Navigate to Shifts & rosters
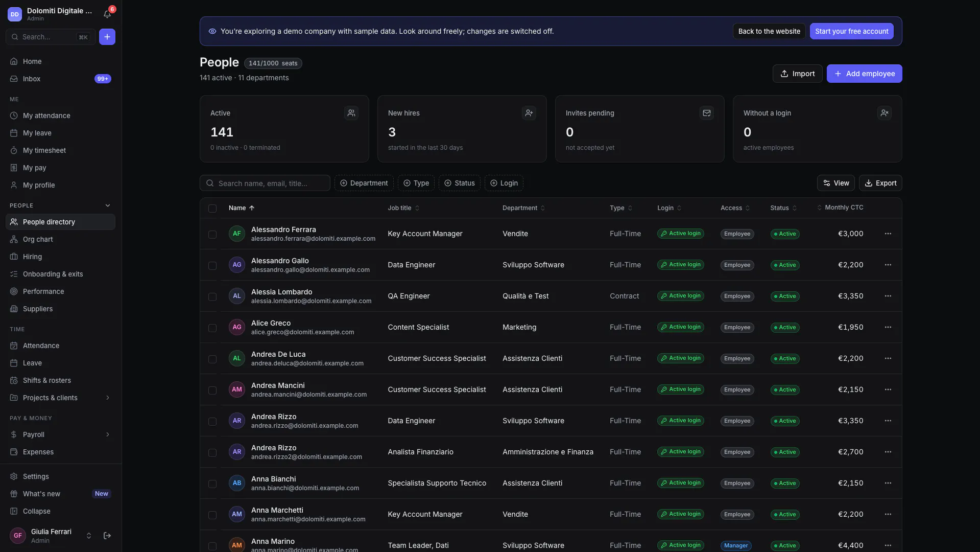 [x=60, y=380]
